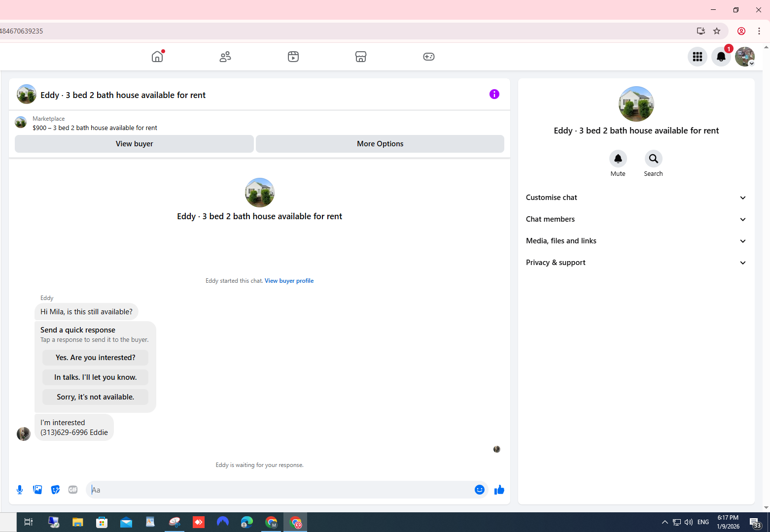Click the Marketplace listing thumbnail for $900
This screenshot has width=770, height=532.
click(21, 122)
